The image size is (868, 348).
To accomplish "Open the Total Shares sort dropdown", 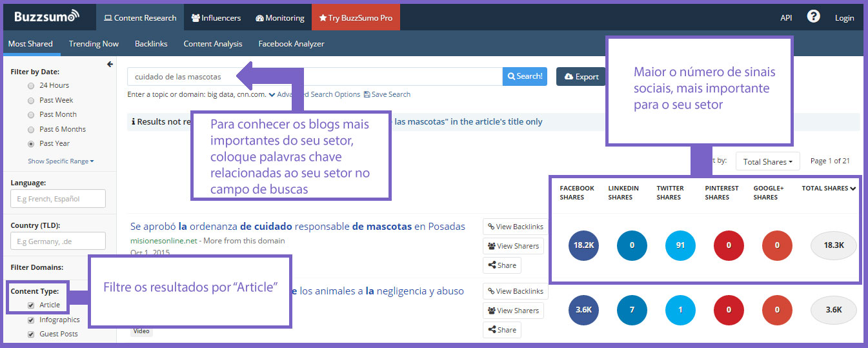I will 767,161.
